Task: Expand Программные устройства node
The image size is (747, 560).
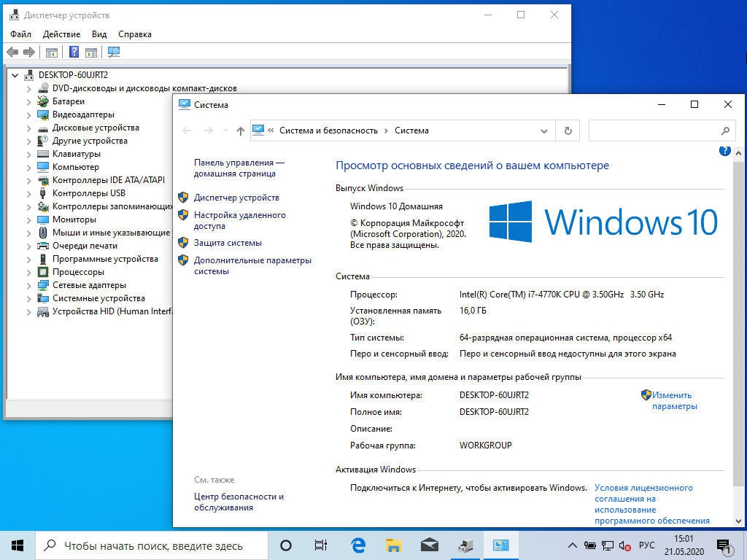Action: (28, 259)
